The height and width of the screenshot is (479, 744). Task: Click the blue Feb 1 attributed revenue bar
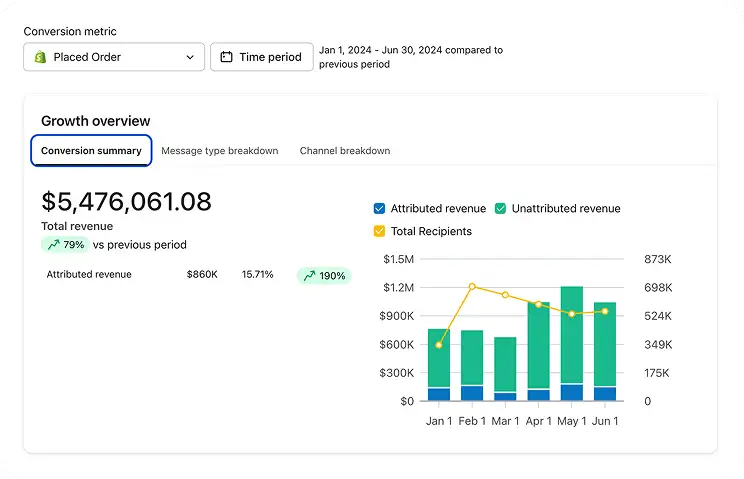pos(472,393)
